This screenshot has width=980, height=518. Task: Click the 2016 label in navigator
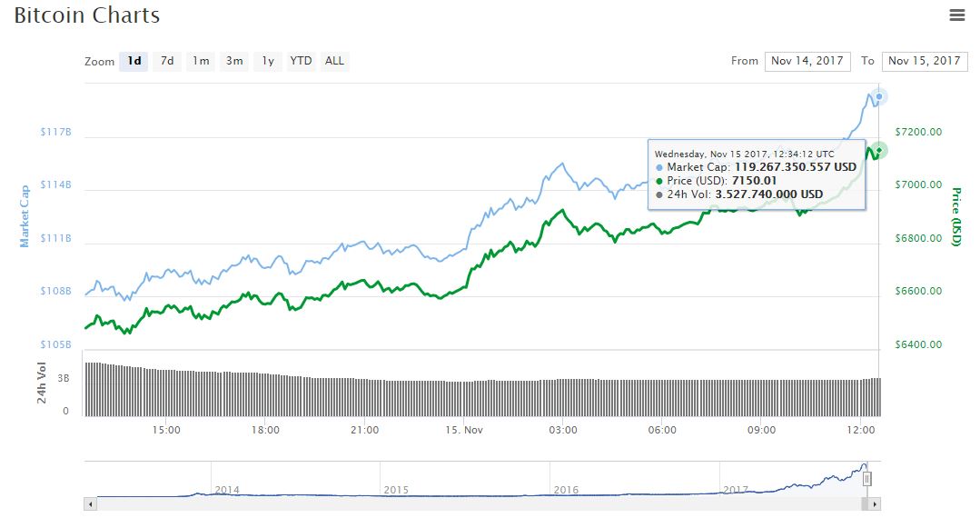(566, 490)
